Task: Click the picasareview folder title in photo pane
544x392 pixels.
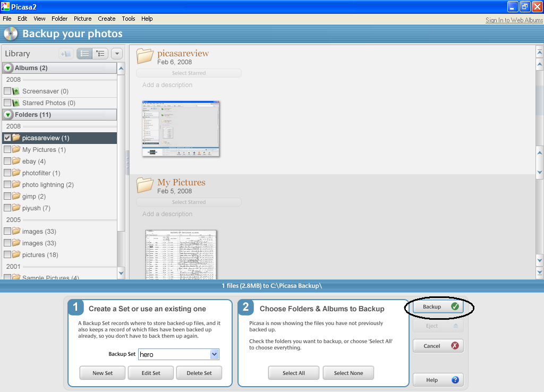Action: tap(183, 53)
